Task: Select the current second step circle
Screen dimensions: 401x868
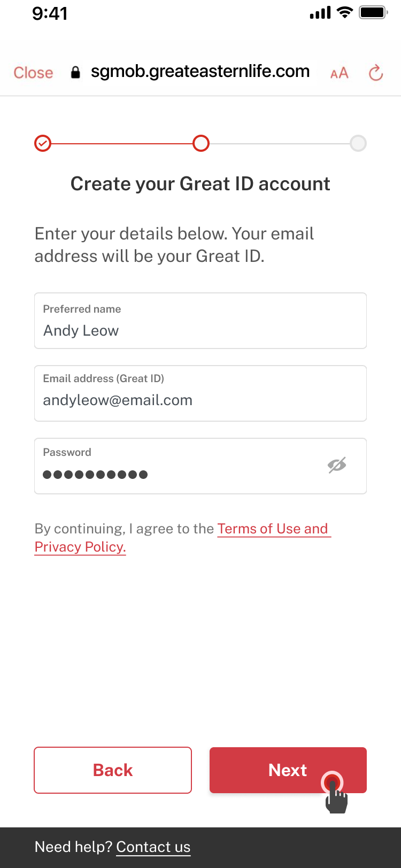Action: [x=201, y=143]
